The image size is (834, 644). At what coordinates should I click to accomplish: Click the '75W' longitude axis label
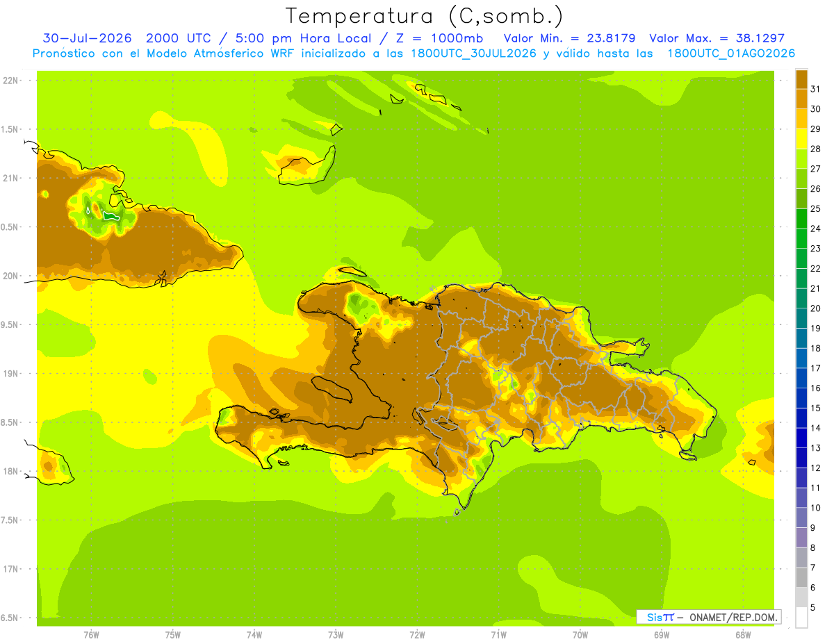tap(173, 635)
